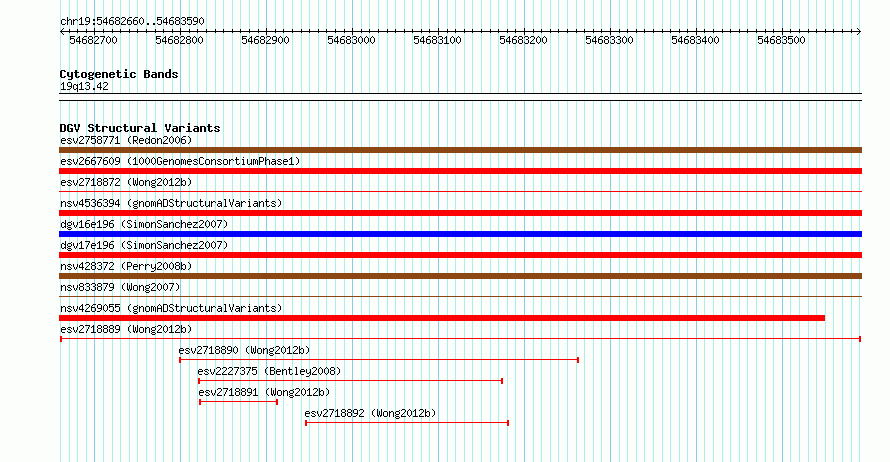Open the nsv428372 (Perry2008b) label
Viewport: 890px width, 462px height.
click(126, 266)
